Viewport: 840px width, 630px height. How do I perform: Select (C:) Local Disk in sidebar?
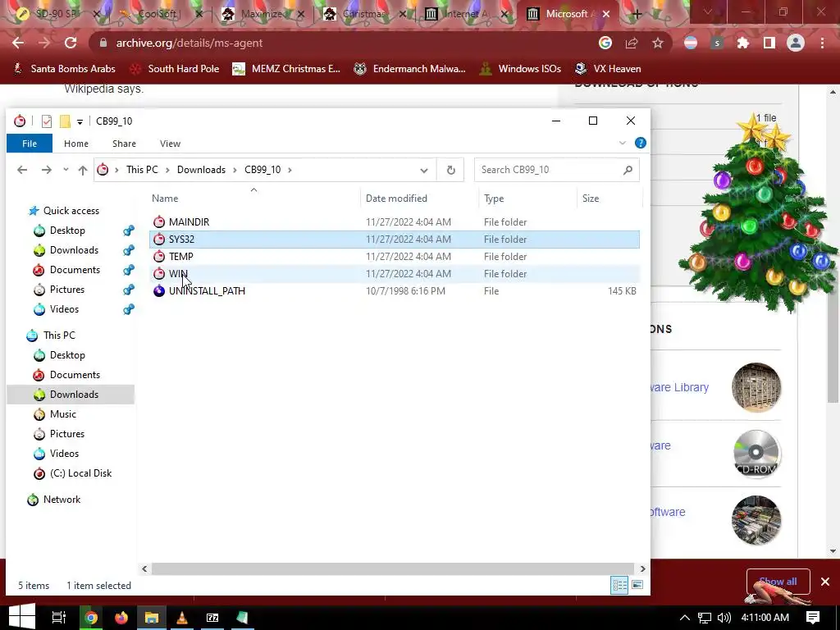click(x=80, y=473)
